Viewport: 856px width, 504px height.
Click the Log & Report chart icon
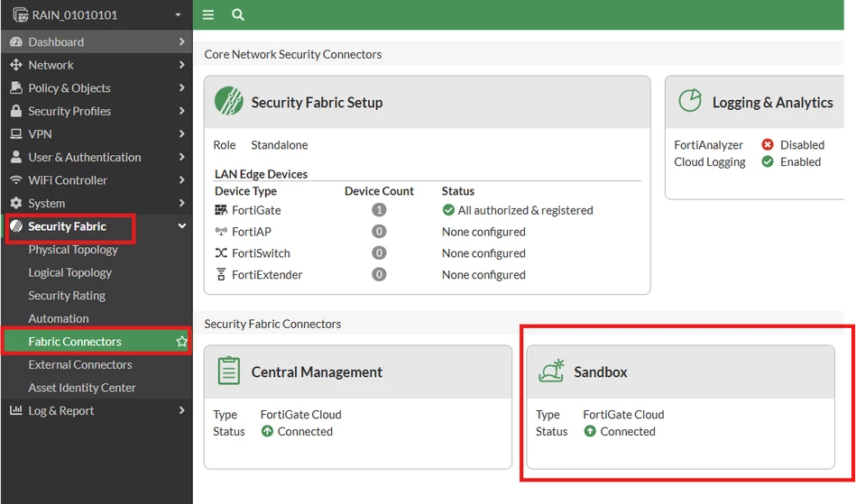(16, 410)
